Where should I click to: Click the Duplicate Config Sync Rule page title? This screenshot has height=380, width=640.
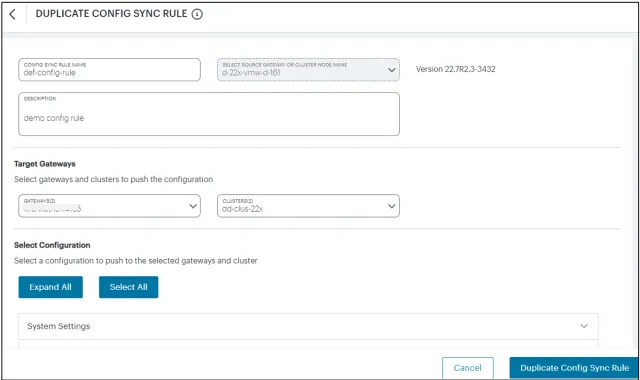click(x=111, y=13)
